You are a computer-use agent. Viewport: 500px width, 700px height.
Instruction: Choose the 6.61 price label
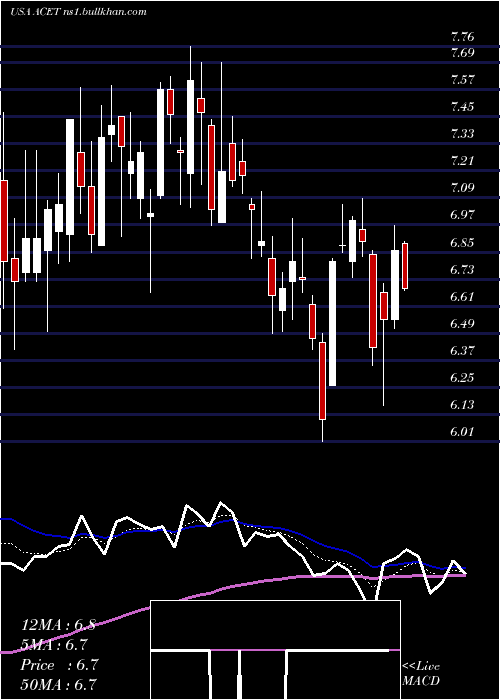tap(462, 297)
